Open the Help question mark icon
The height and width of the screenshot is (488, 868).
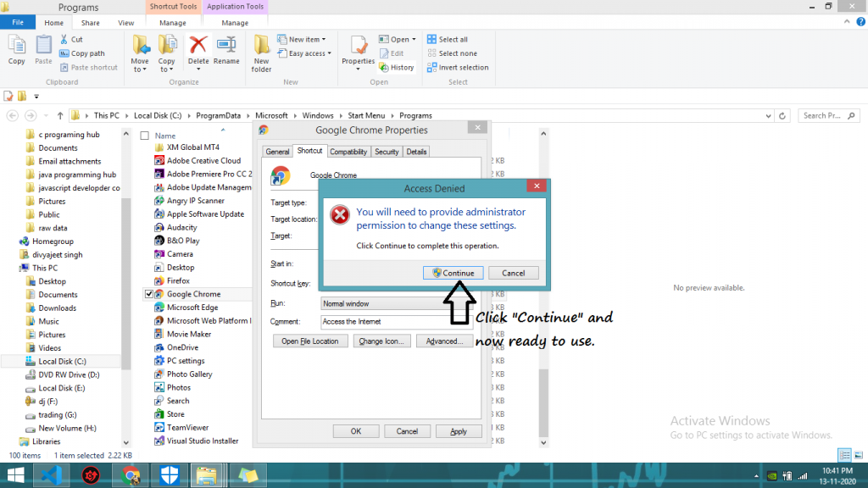[x=861, y=22]
